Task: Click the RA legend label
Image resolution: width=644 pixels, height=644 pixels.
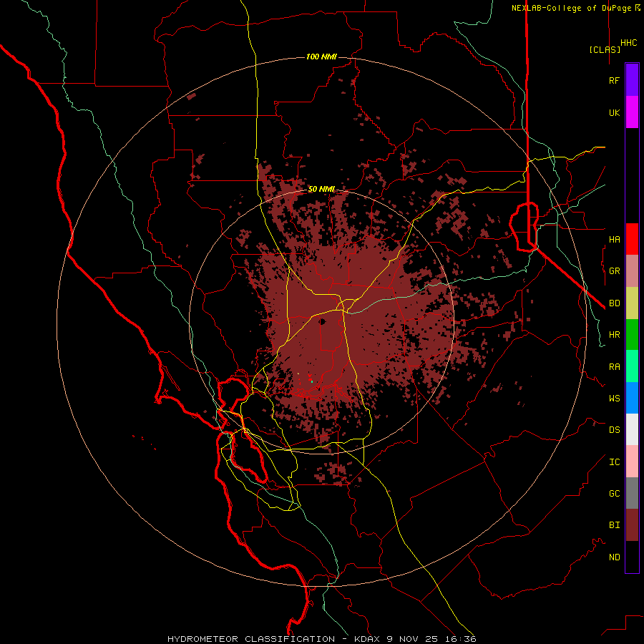Action: 614,367
